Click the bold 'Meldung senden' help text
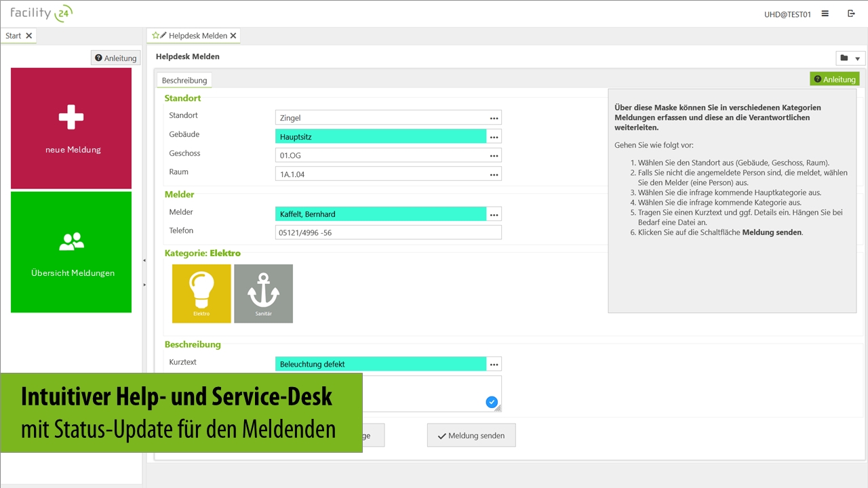868x488 pixels. [772, 232]
